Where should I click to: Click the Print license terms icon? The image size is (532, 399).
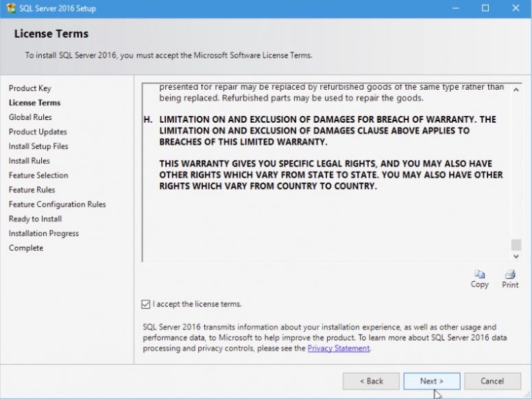[x=510, y=274]
